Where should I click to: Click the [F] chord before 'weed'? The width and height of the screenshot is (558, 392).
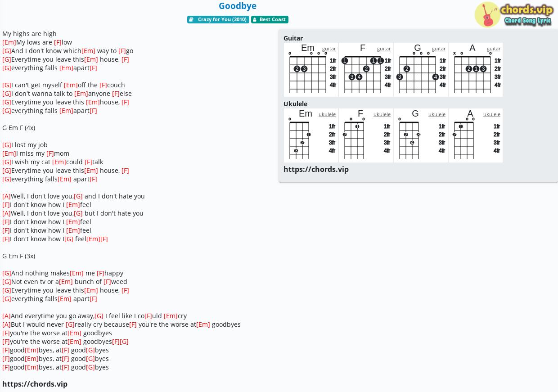(x=107, y=282)
